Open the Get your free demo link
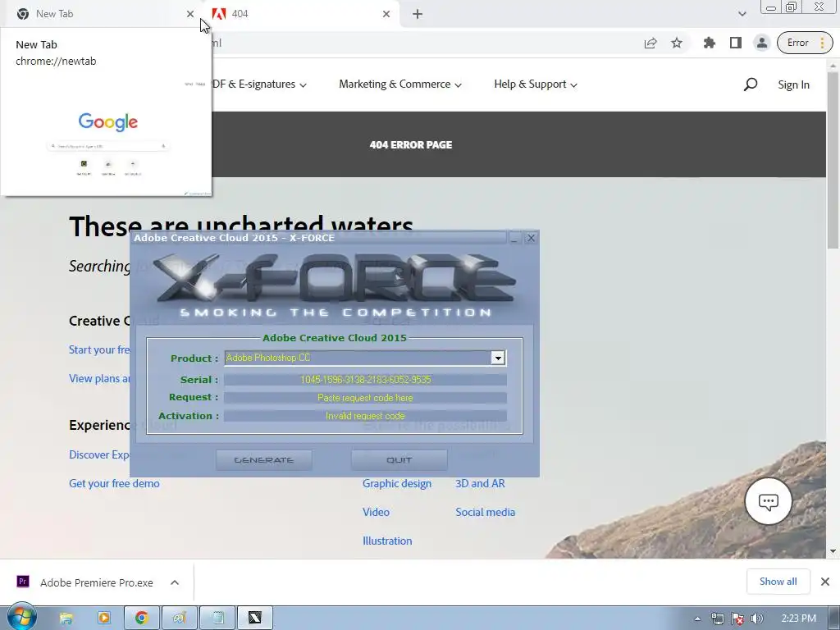Viewport: 840px width, 630px height. 114,483
